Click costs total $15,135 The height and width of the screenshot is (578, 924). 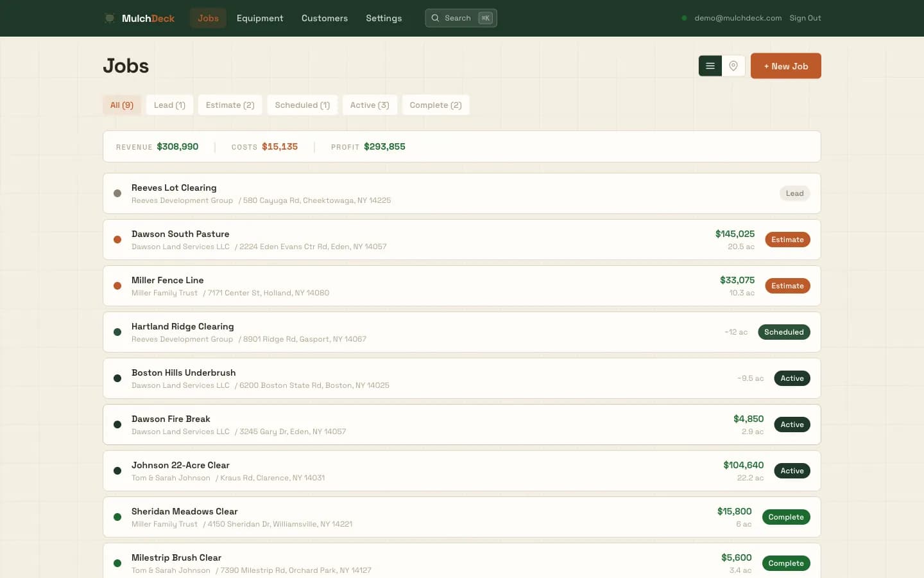click(x=280, y=146)
